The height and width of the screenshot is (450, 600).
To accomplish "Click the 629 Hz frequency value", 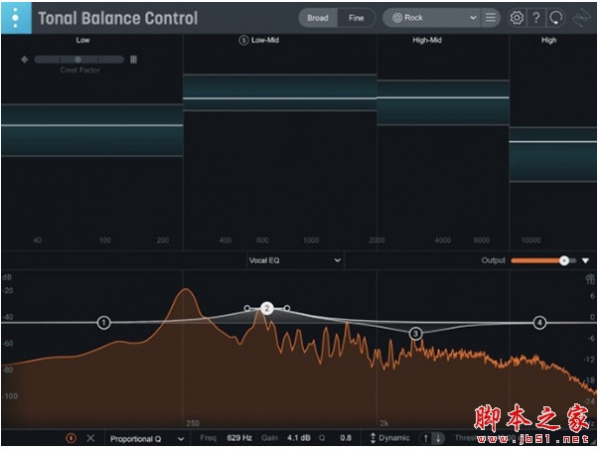I will coord(239,437).
